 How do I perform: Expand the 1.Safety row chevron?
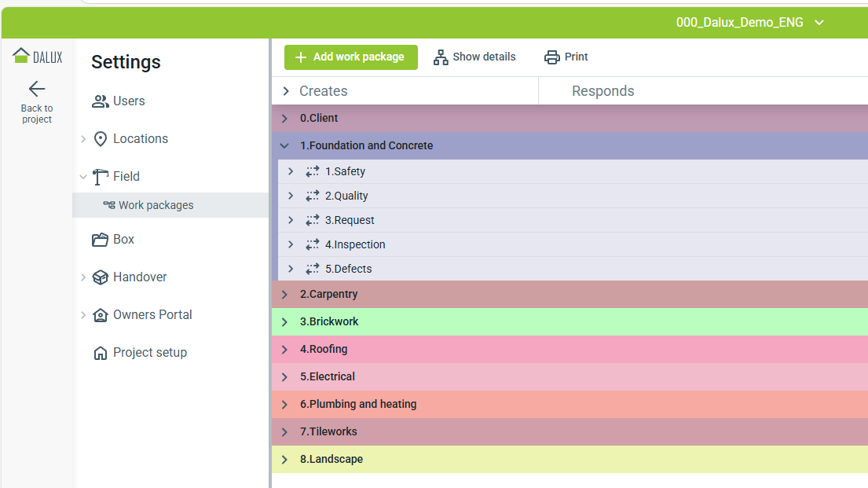pos(291,171)
